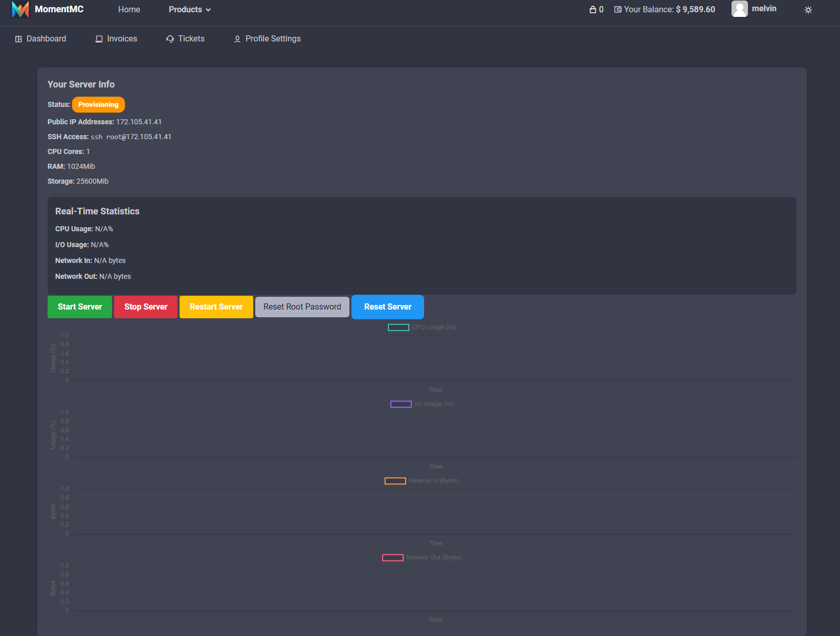The image size is (840, 636).
Task: Click the melvin user avatar
Action: coord(740,9)
